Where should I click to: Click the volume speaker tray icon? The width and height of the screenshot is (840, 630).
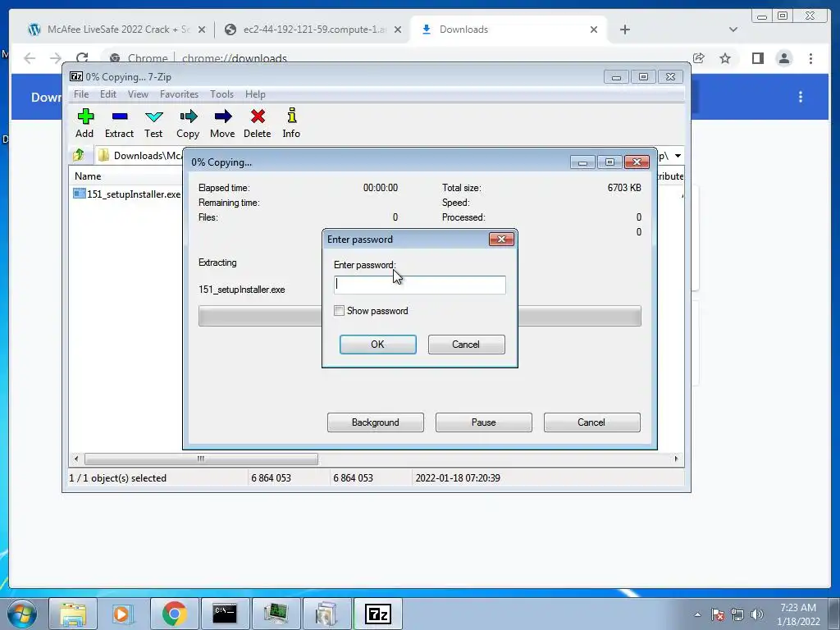pyautogui.click(x=757, y=614)
